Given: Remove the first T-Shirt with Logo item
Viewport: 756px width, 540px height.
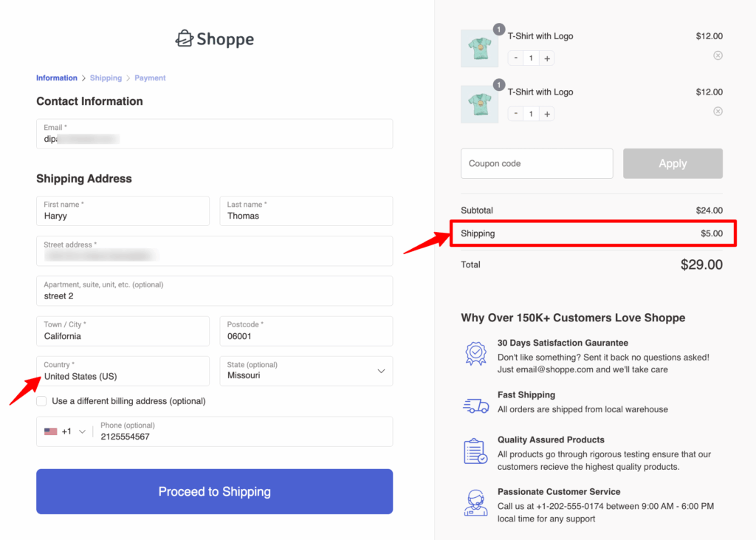Looking at the screenshot, I should [718, 55].
